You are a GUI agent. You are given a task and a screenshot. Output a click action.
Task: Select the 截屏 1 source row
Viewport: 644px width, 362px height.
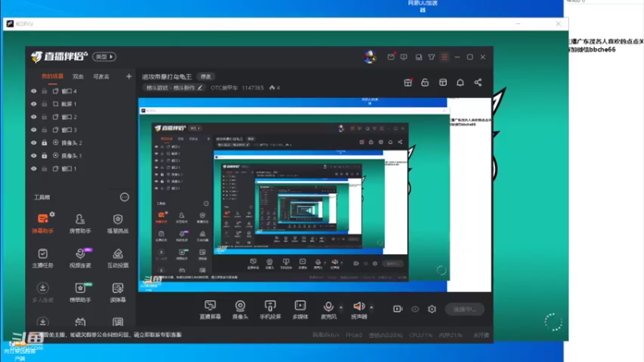point(80,105)
